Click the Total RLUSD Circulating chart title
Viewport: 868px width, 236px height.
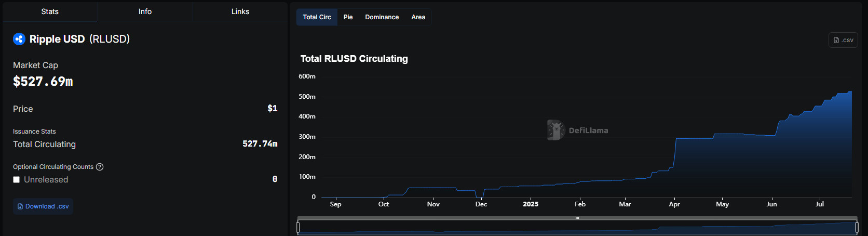[354, 59]
